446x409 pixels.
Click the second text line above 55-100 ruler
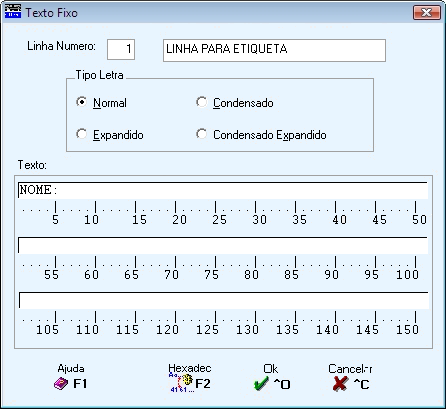(x=223, y=245)
